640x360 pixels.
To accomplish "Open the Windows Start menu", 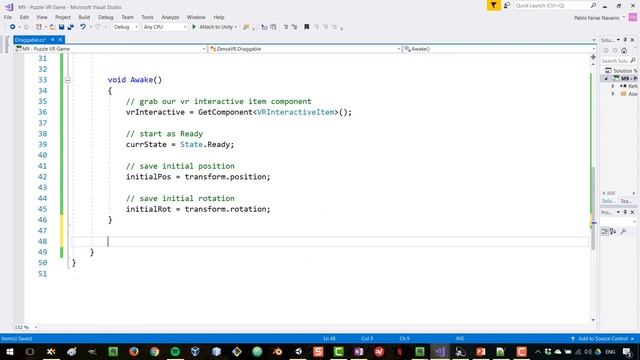I will (9, 351).
